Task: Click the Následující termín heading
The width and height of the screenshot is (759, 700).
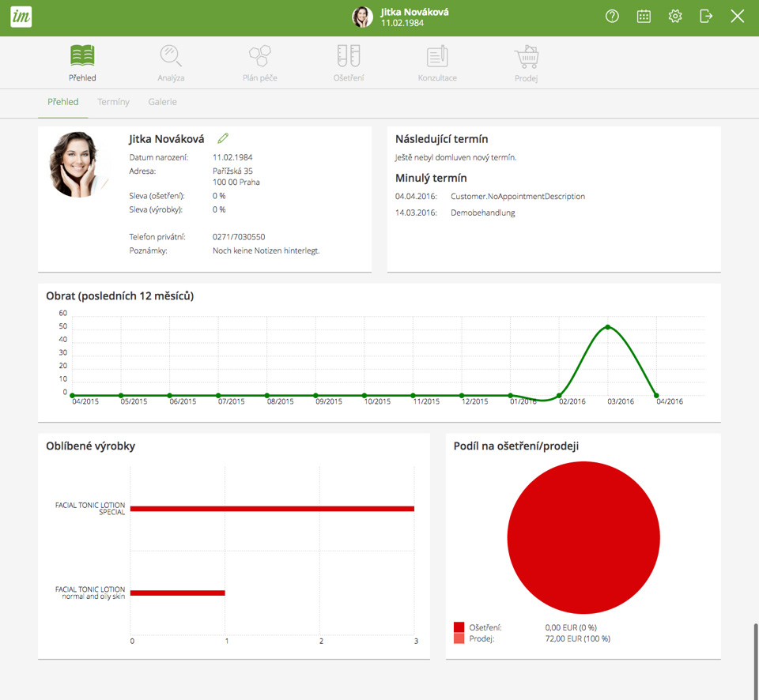Action: tap(441, 139)
